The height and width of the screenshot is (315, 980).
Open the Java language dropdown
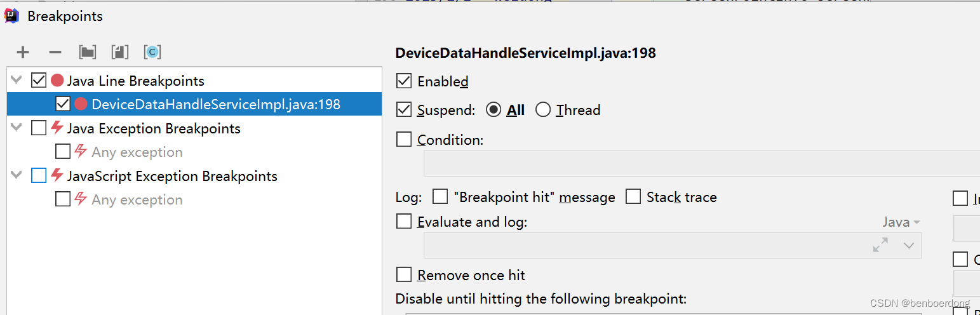pyautogui.click(x=901, y=222)
